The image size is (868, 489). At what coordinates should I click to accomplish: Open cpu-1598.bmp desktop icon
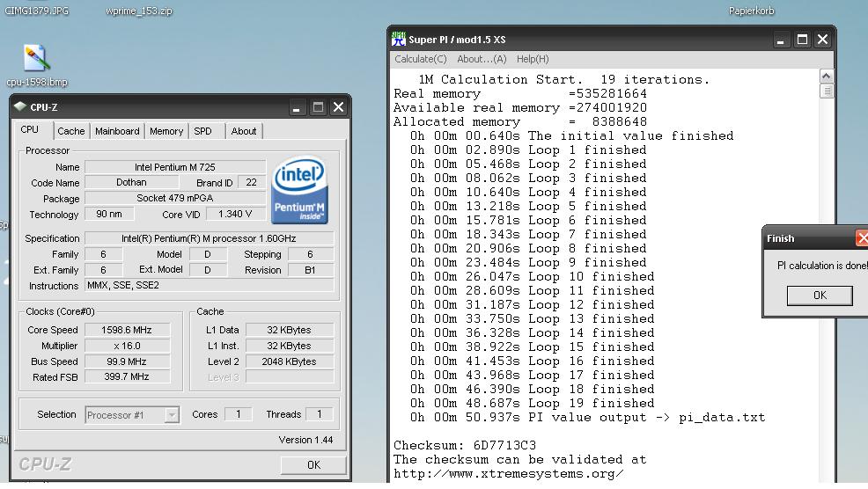click(x=37, y=65)
